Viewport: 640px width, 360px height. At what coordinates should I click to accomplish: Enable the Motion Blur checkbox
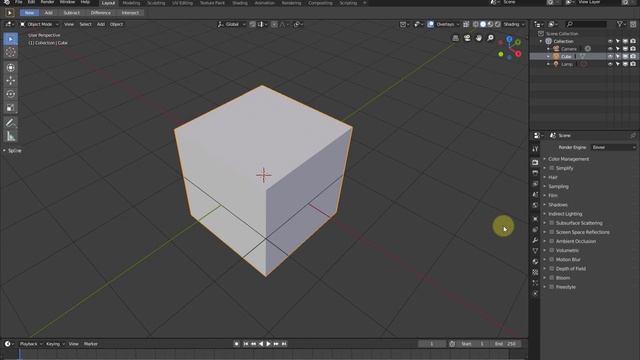[x=551, y=259]
